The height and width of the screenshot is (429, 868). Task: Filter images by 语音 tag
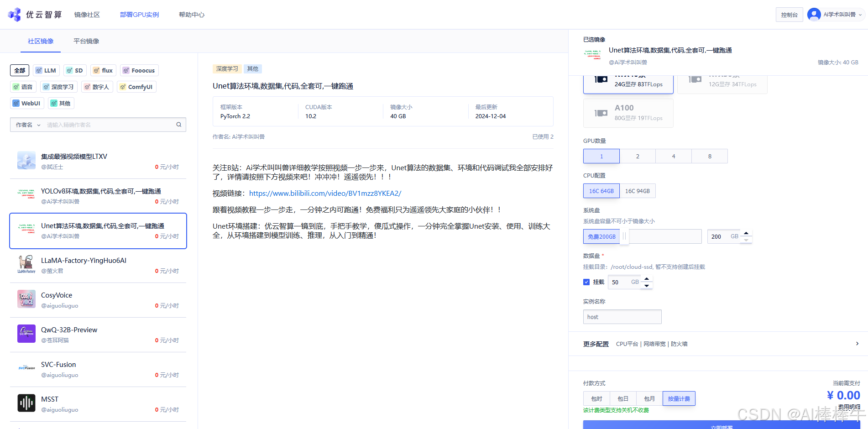23,87
